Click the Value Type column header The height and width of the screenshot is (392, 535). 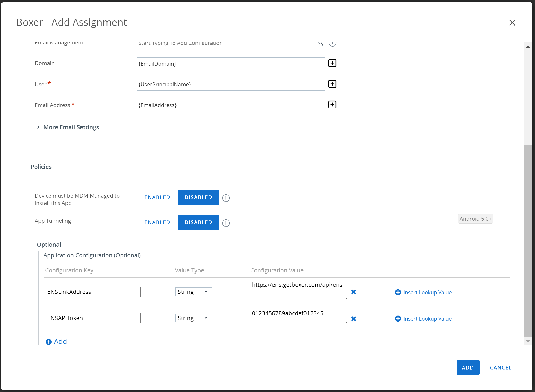point(189,270)
